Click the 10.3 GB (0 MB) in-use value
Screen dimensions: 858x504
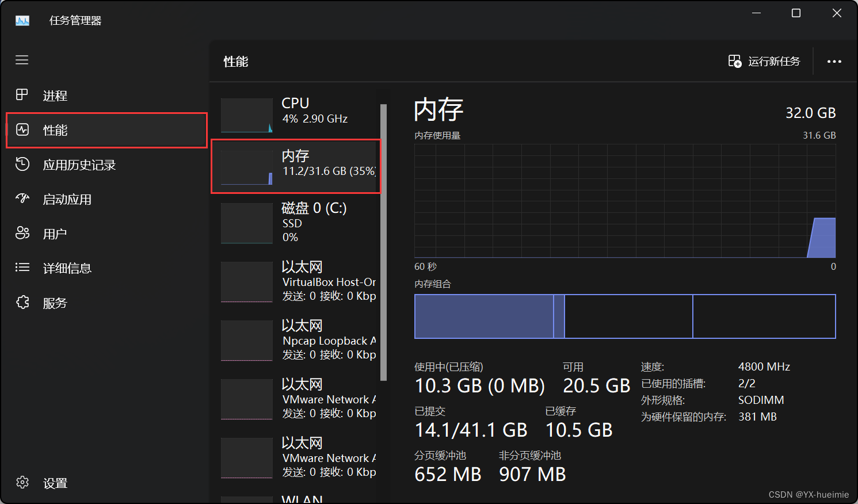479,385
